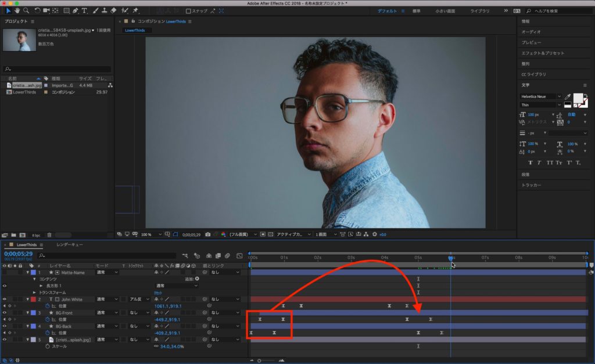Select the Hand tool
The width and height of the screenshot is (595, 364).
17,10
